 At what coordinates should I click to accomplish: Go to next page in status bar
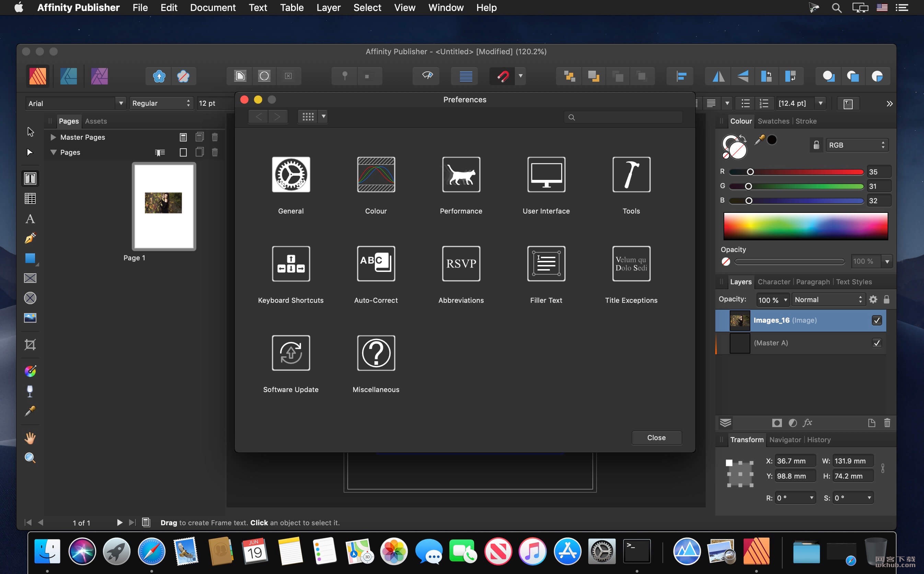point(119,523)
